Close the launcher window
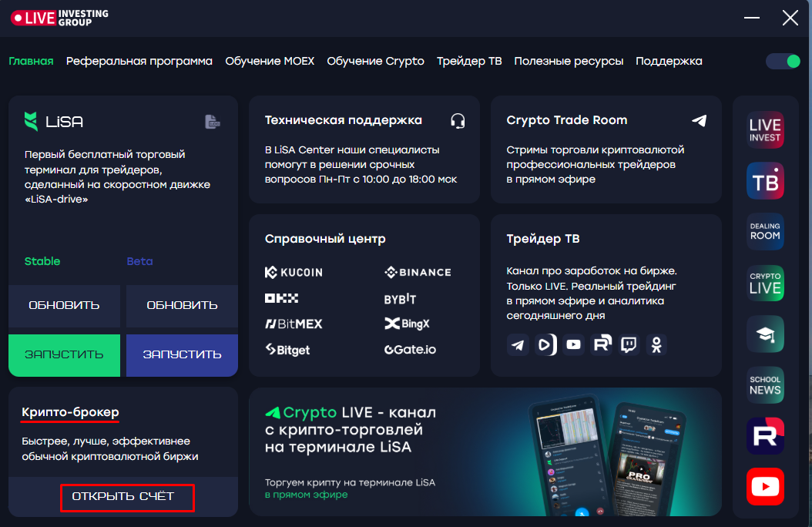Screen dimensions: 812x527 click(x=790, y=18)
